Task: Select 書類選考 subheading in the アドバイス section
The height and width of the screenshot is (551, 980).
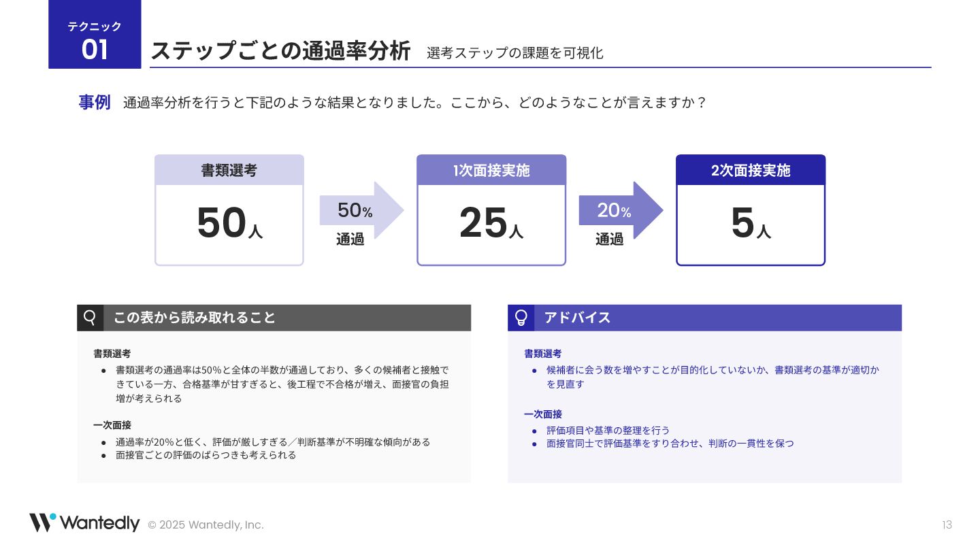Action: coord(543,354)
